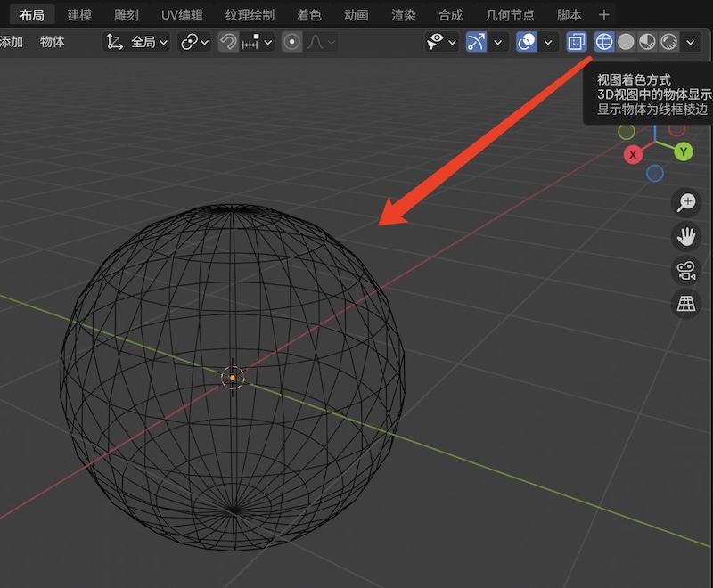Click the Y axis on navigation gizmo

coord(684,151)
